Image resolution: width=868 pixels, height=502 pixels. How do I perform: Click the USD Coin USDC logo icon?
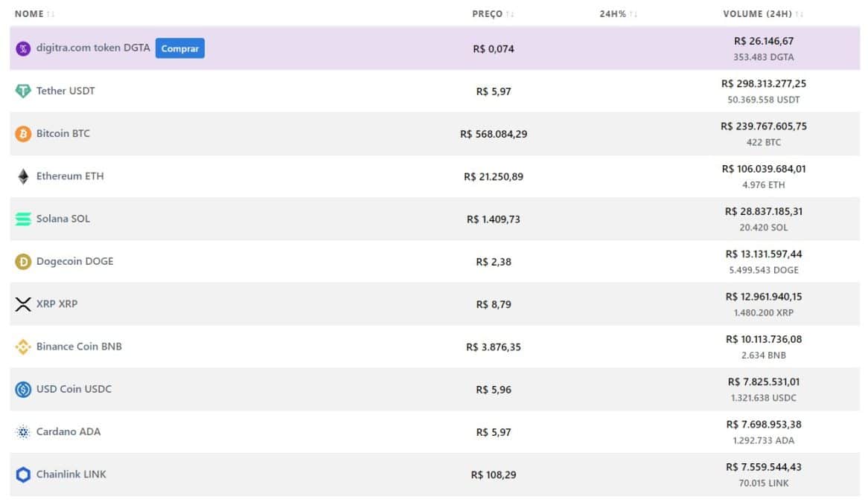[23, 389]
